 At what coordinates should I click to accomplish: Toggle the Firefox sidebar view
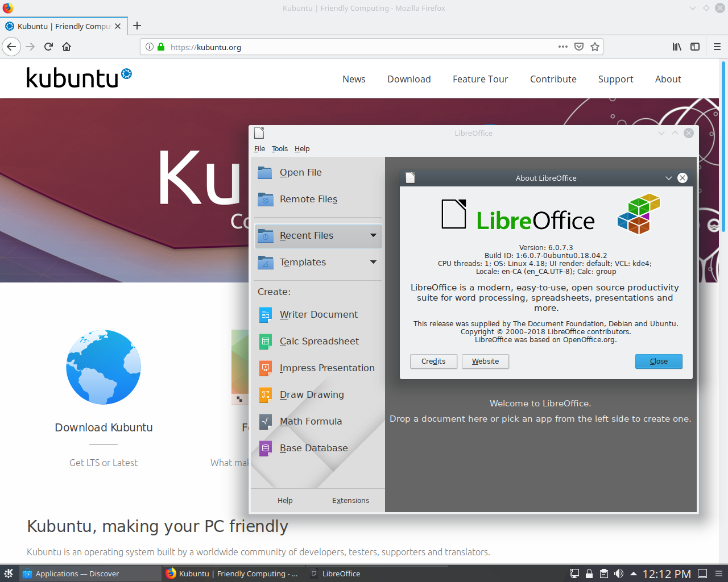click(x=695, y=47)
